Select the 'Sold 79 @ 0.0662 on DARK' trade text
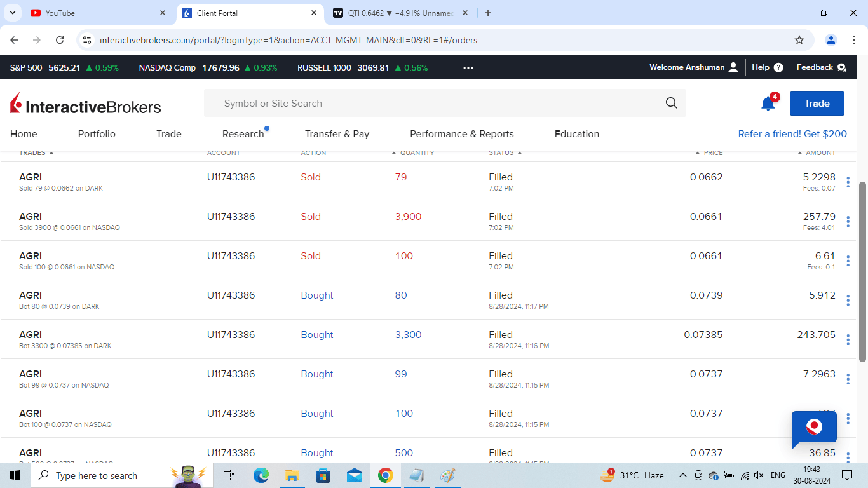The width and height of the screenshot is (868, 488). [61, 188]
